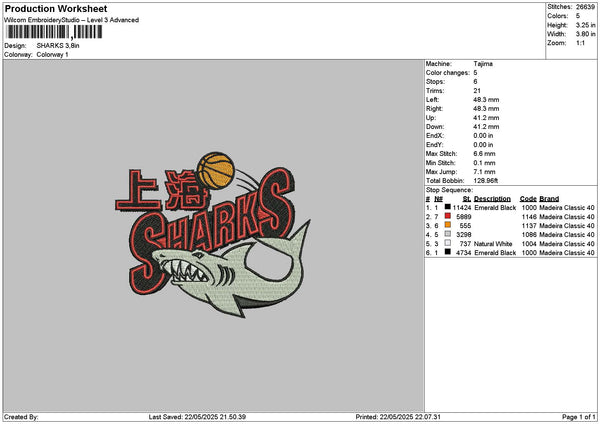Click the Description column header
This screenshot has width=600, height=424.
(492, 199)
